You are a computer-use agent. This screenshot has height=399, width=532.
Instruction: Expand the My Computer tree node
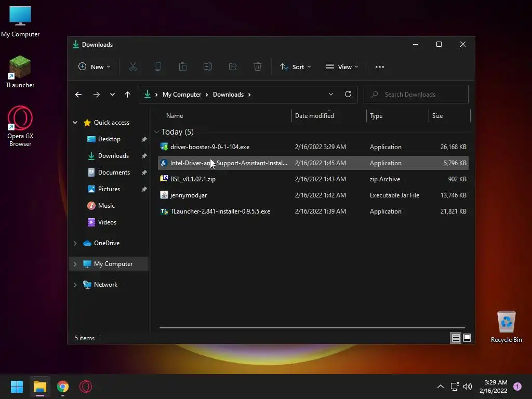coord(75,264)
